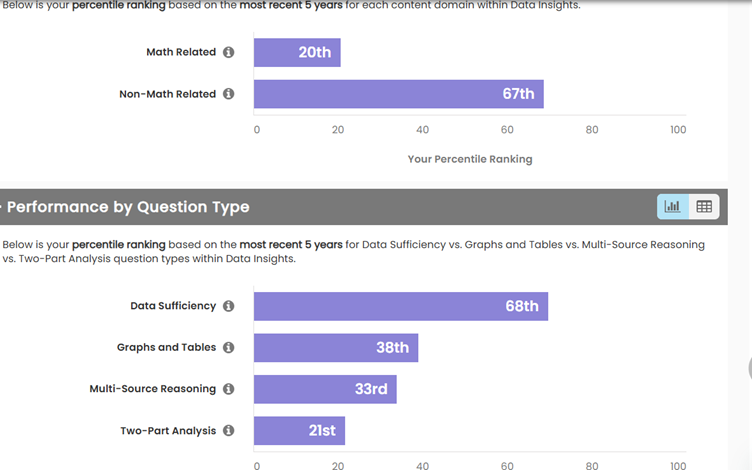
Task: Click the Two-Part Analysis info icon
Action: click(228, 431)
